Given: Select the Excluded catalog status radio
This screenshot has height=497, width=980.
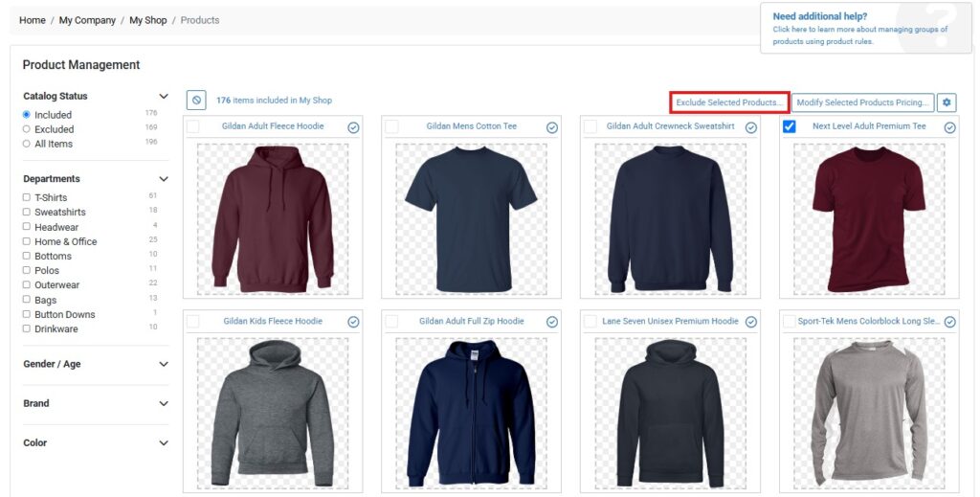Looking at the screenshot, I should click(x=26, y=128).
